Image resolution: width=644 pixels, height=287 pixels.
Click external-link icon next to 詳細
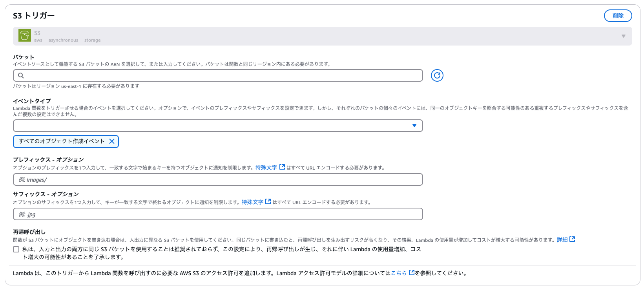click(572, 239)
